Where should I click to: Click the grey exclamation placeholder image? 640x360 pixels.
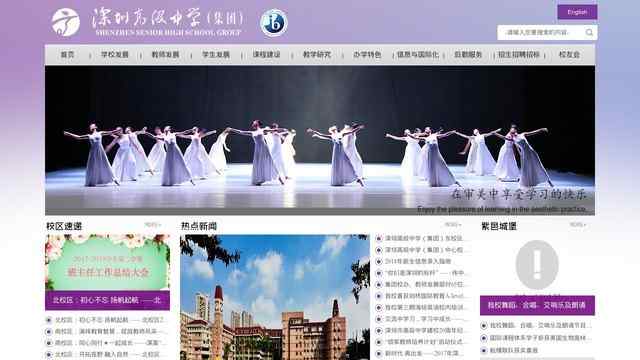pos(537,264)
